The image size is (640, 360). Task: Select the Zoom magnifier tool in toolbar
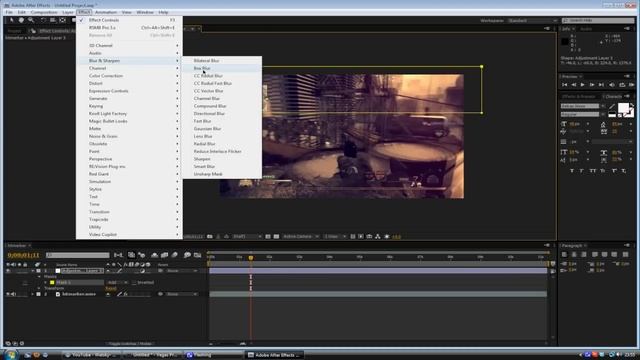[31, 20]
